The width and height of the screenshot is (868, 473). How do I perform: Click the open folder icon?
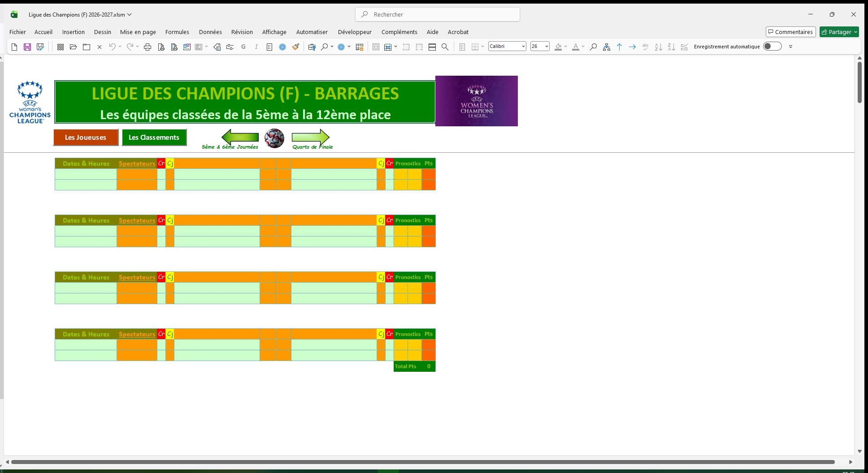(x=73, y=47)
